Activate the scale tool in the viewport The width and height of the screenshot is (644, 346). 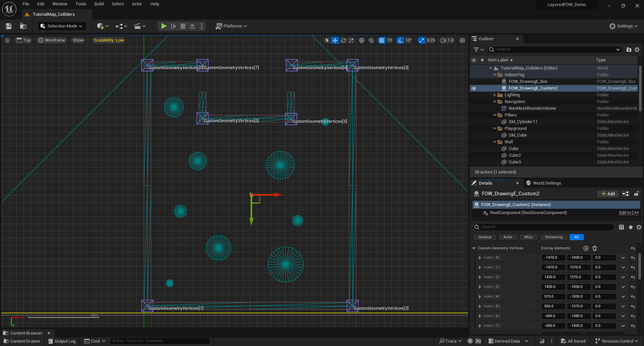point(351,40)
